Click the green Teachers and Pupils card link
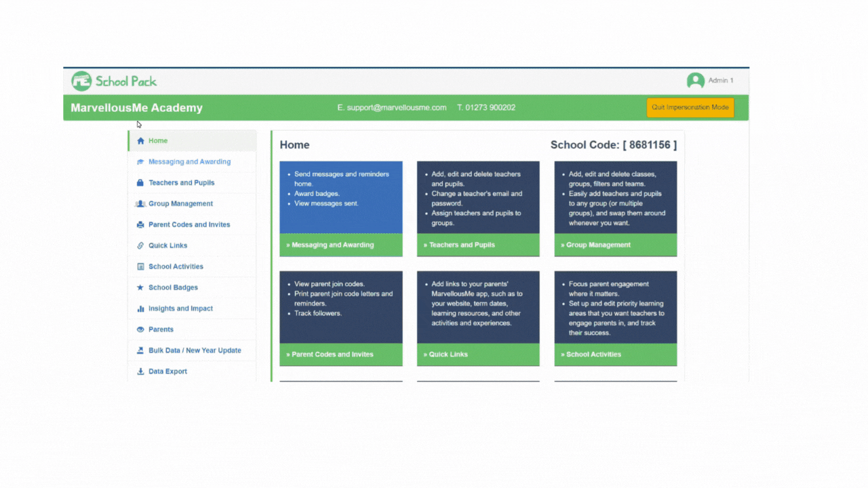 pos(478,245)
